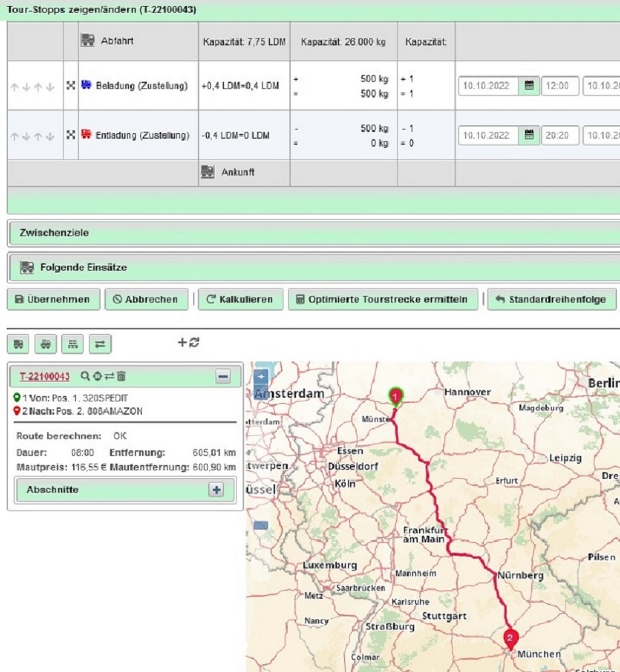Click the 12:00 time field
620x672 pixels.
point(560,86)
